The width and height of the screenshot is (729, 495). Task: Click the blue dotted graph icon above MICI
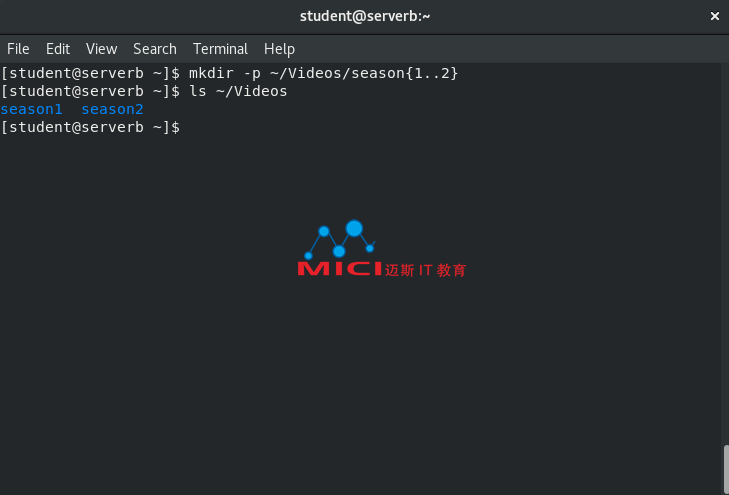pos(339,239)
